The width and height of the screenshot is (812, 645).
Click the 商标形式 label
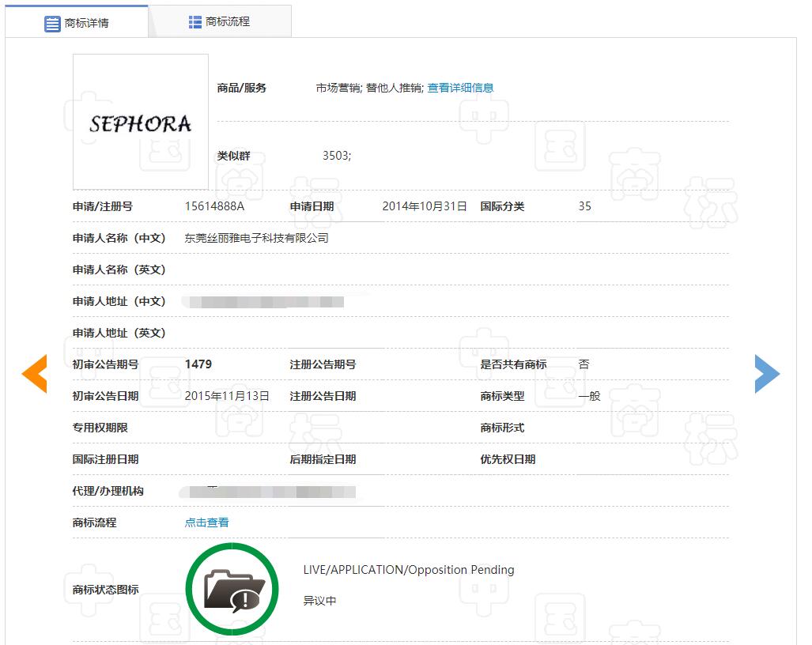point(502,428)
